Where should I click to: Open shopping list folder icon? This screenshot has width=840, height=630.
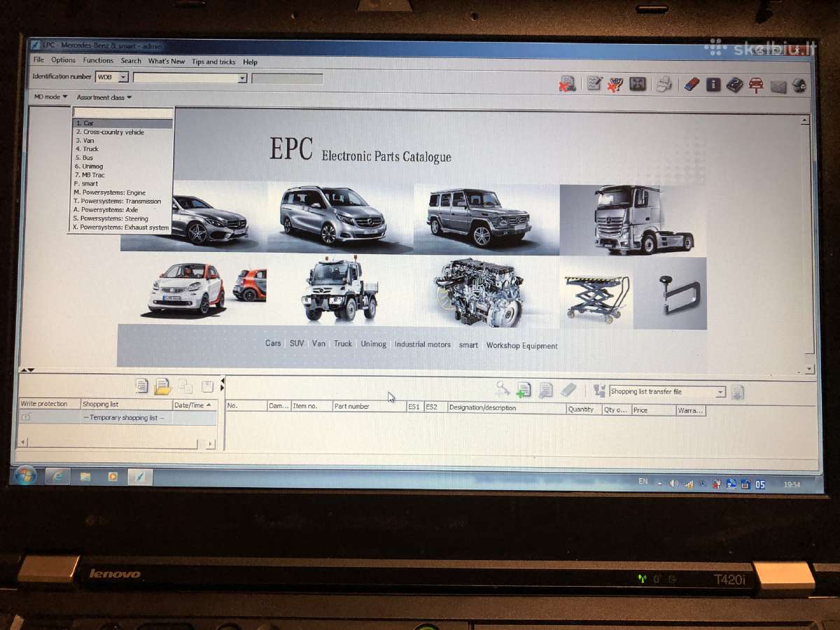pyautogui.click(x=162, y=386)
